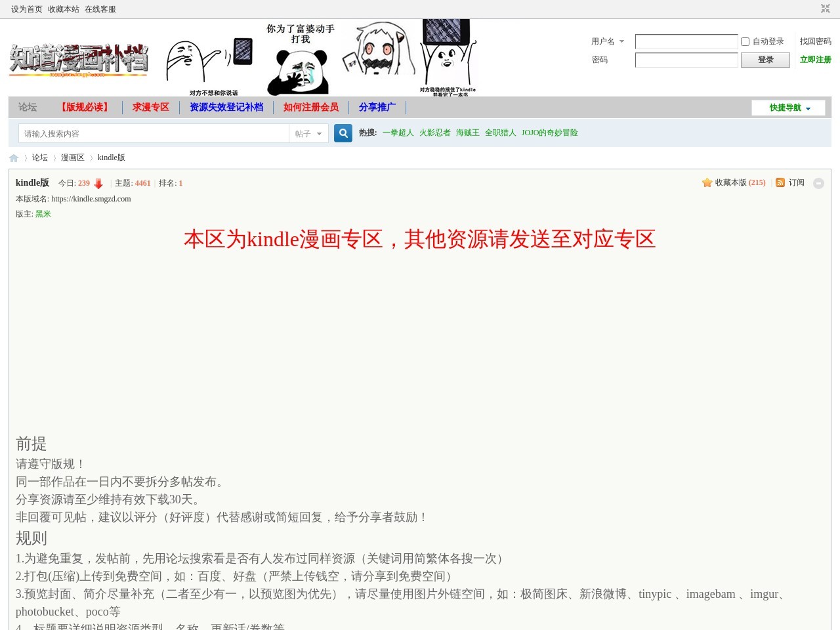Click the home icon in the breadcrumb

coord(14,157)
